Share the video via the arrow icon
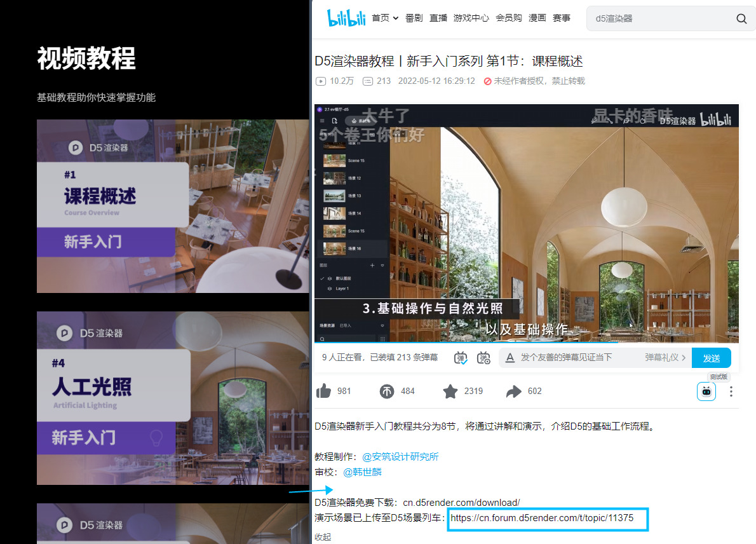This screenshot has height=544, width=756. click(513, 391)
